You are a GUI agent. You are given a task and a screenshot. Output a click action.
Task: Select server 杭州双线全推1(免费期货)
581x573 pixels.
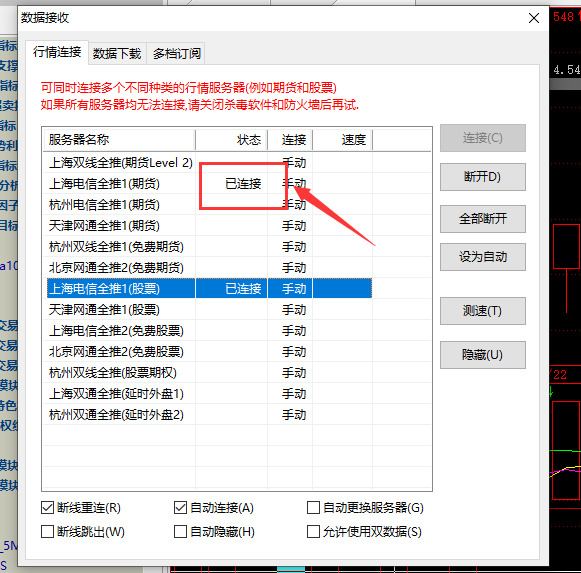point(116,247)
